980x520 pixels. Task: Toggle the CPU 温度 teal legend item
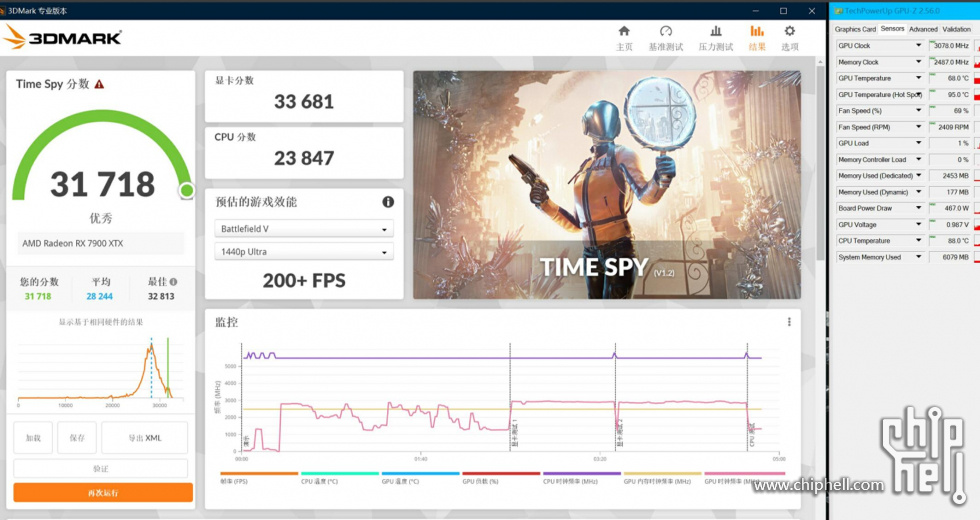339,478
